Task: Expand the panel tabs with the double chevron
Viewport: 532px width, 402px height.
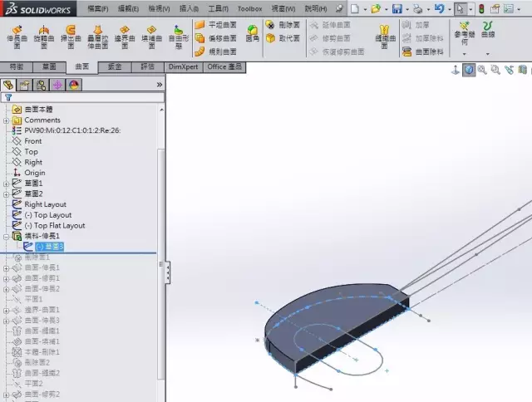Action: click(x=160, y=85)
